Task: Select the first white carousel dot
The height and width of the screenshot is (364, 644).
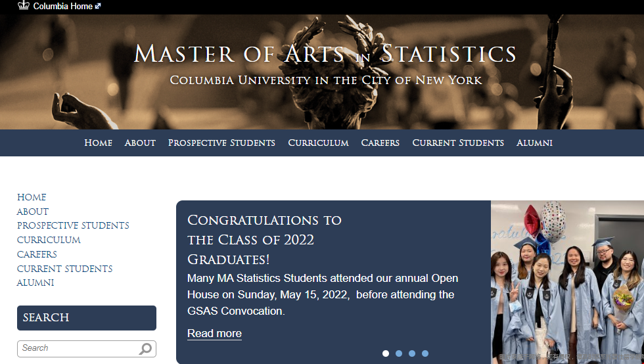Action: [x=386, y=353]
